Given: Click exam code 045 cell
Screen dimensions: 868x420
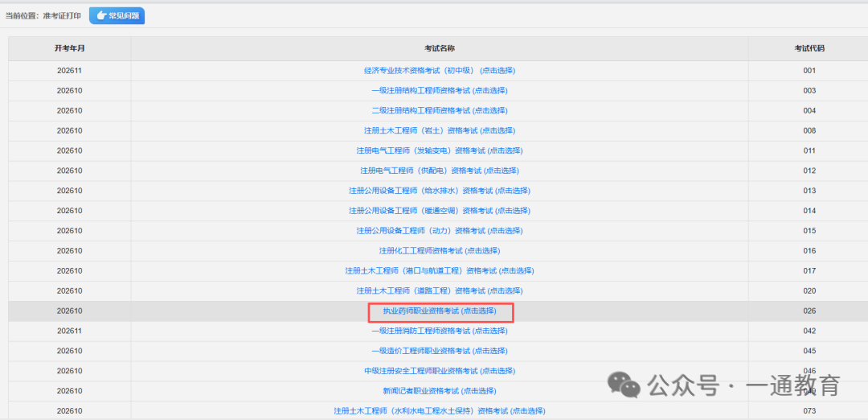Looking at the screenshot, I should [x=809, y=351].
